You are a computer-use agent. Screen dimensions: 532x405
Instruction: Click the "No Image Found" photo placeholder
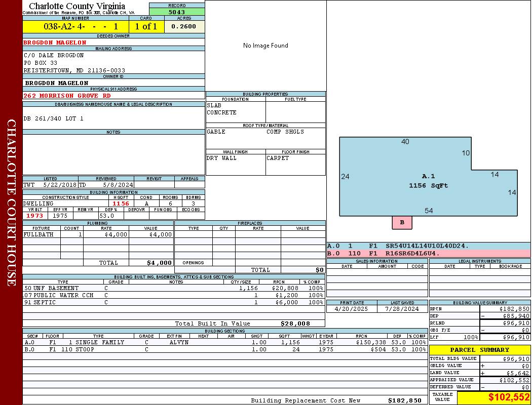(265, 46)
